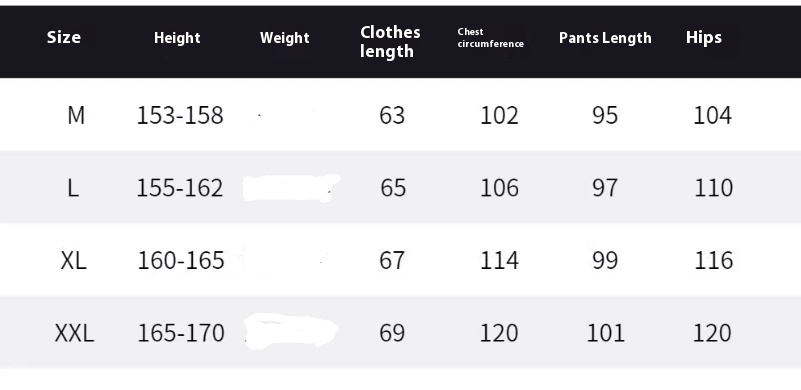Click clothes length value 63
The image size is (801, 390).
[392, 116]
